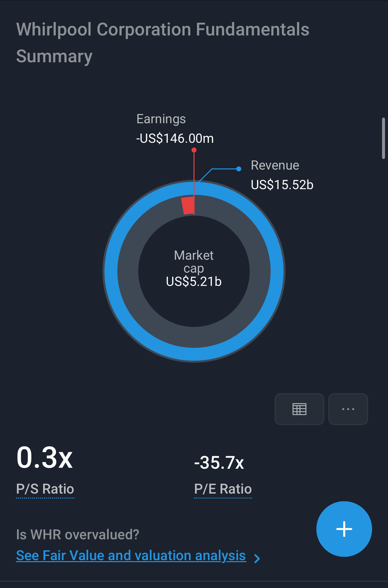This screenshot has height=588, width=388.
Task: Tap the Earnings -US$146.00m label
Action: [175, 129]
